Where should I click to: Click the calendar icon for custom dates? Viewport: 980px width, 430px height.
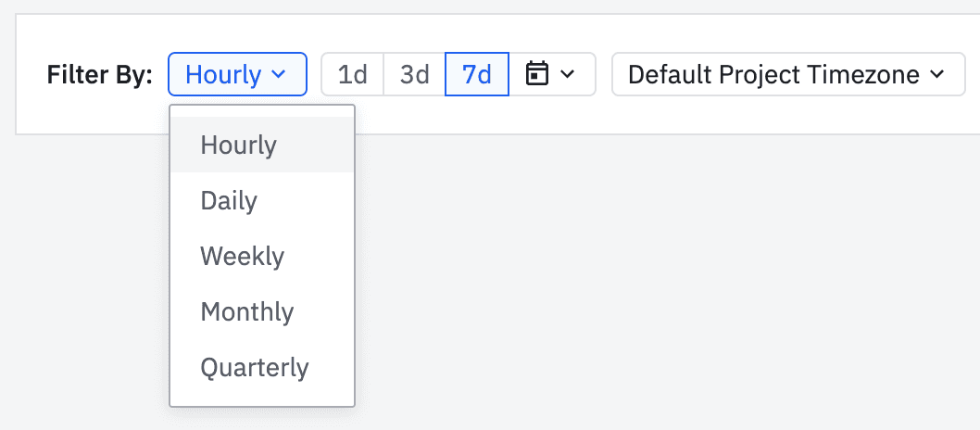(x=536, y=74)
